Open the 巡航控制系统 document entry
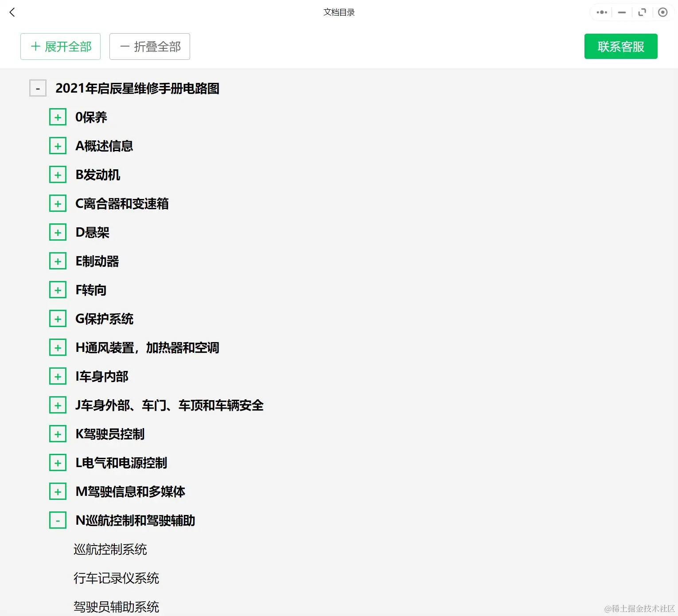Screen dimensions: 678x616 pyautogui.click(x=110, y=549)
